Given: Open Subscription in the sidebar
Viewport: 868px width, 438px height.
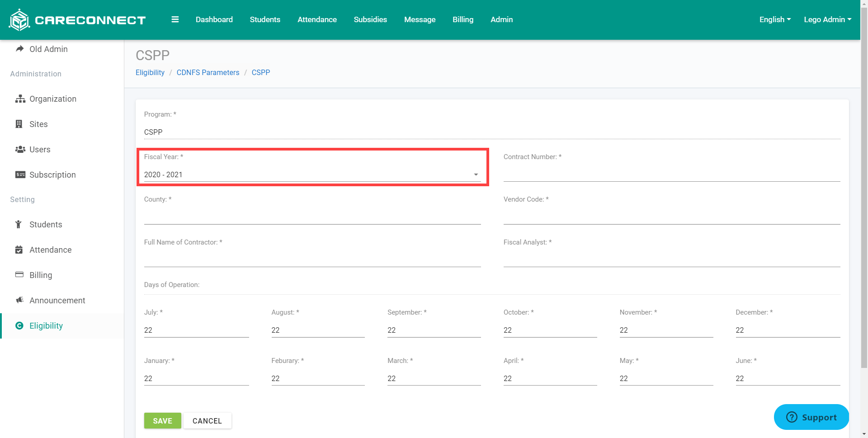Looking at the screenshot, I should tap(52, 174).
